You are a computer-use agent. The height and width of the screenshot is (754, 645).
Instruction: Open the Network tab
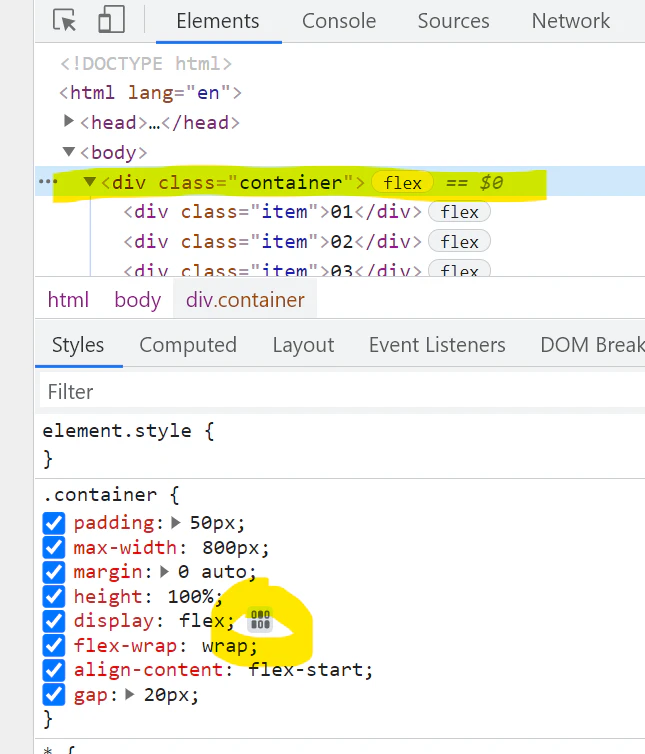pos(571,21)
